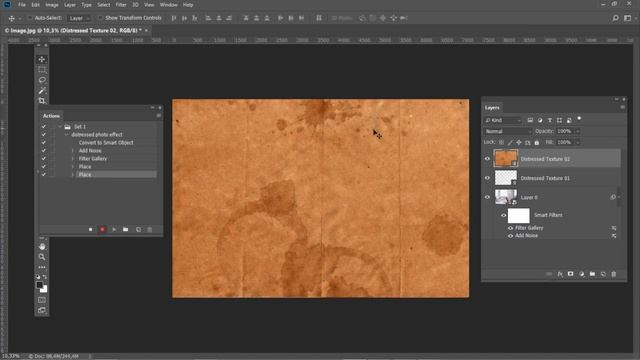Viewport: 640px width, 360px height.
Task: Switch to the Actions tab
Action: tap(51, 116)
